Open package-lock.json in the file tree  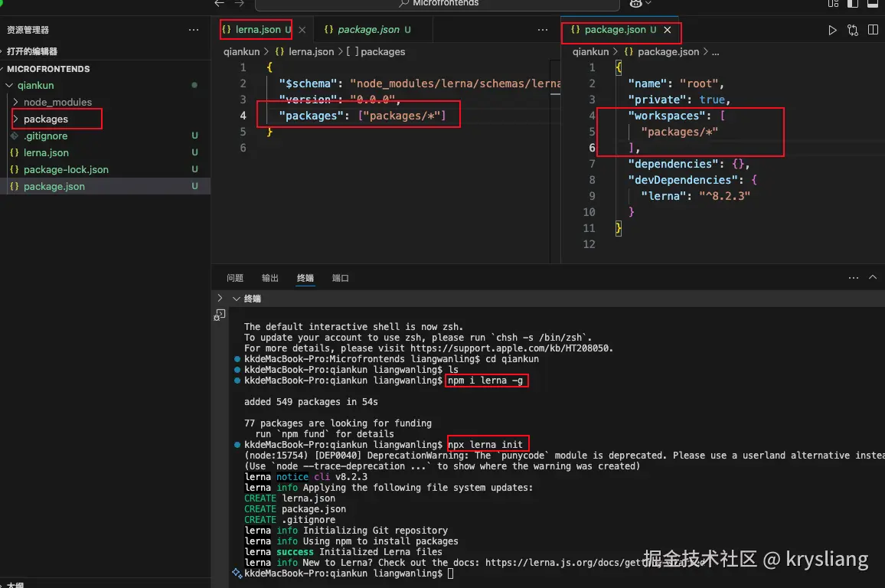[66, 170]
